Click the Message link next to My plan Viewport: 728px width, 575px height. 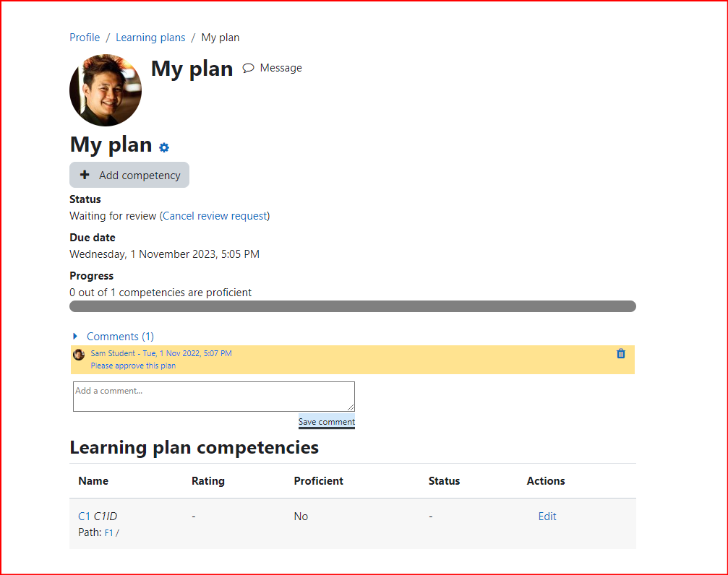[x=281, y=68]
